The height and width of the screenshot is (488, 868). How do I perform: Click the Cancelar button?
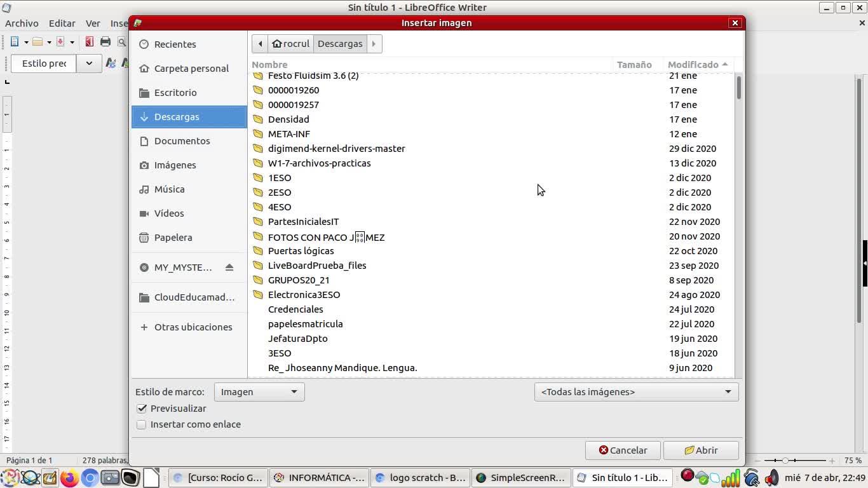[623, 451]
